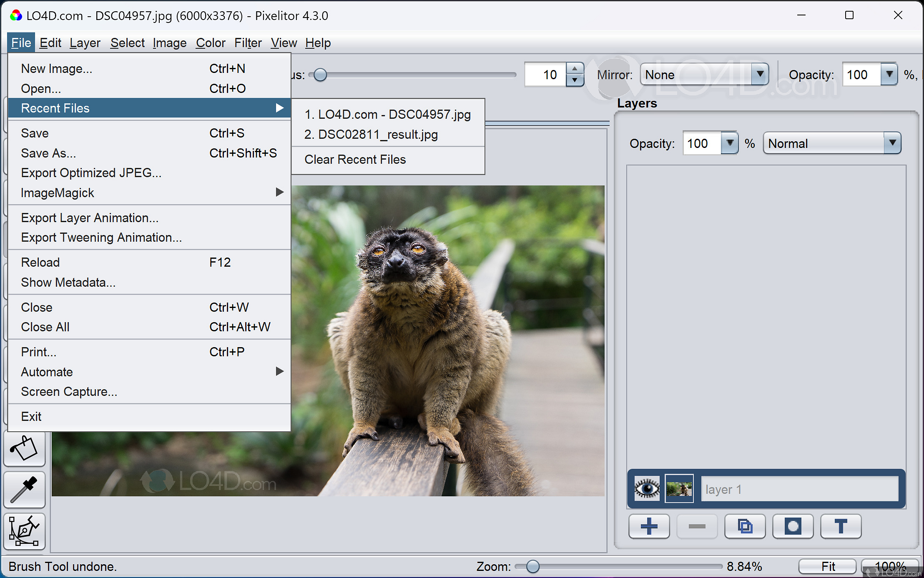Close the open File menu
924x578 pixels.
(x=21, y=43)
